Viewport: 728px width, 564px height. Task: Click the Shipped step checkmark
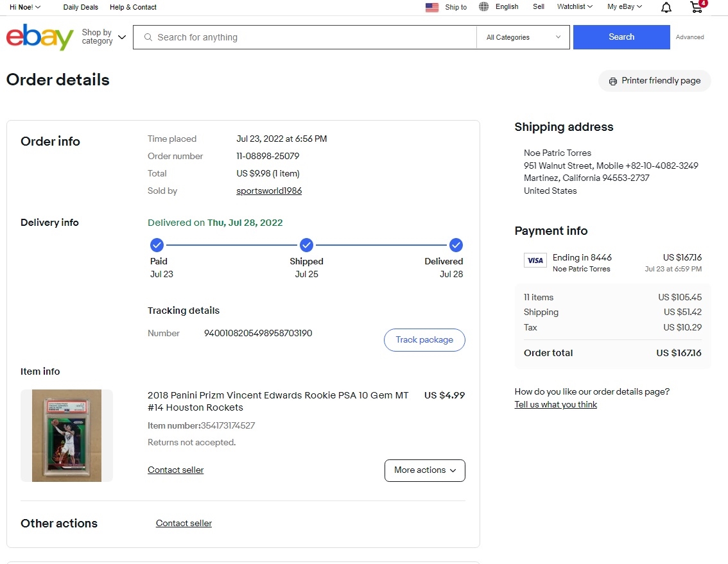pyautogui.click(x=306, y=244)
